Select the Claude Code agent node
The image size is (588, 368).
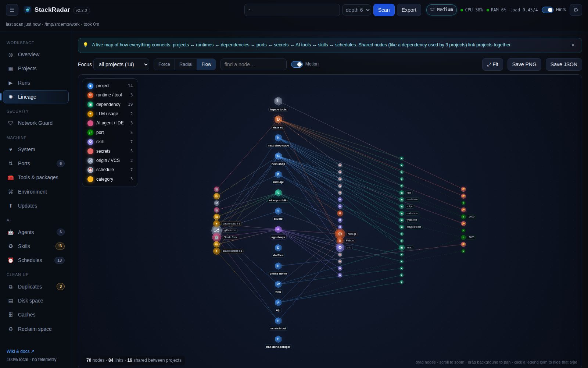(x=217, y=237)
